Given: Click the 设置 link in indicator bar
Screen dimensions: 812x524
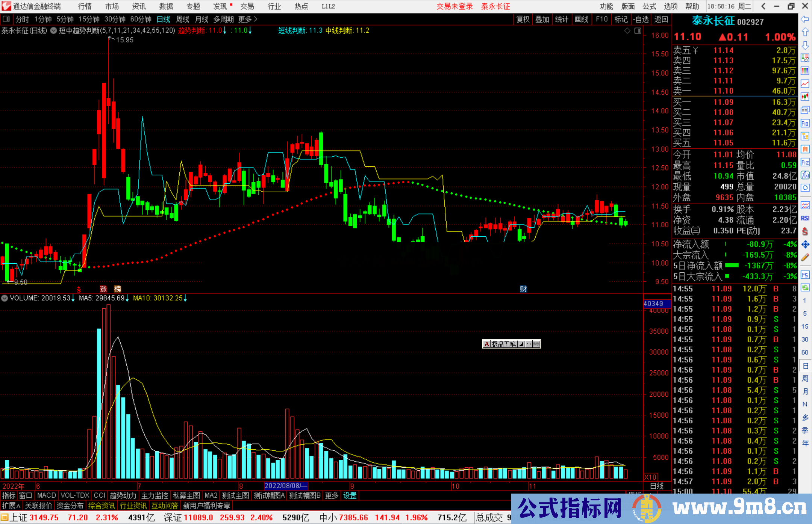Looking at the screenshot, I should tap(350, 495).
